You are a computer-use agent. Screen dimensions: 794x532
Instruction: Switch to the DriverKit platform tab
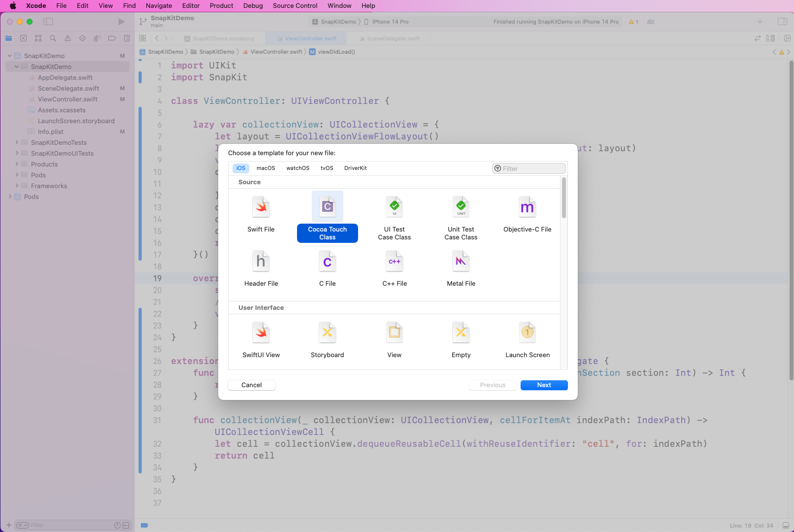pyautogui.click(x=355, y=168)
